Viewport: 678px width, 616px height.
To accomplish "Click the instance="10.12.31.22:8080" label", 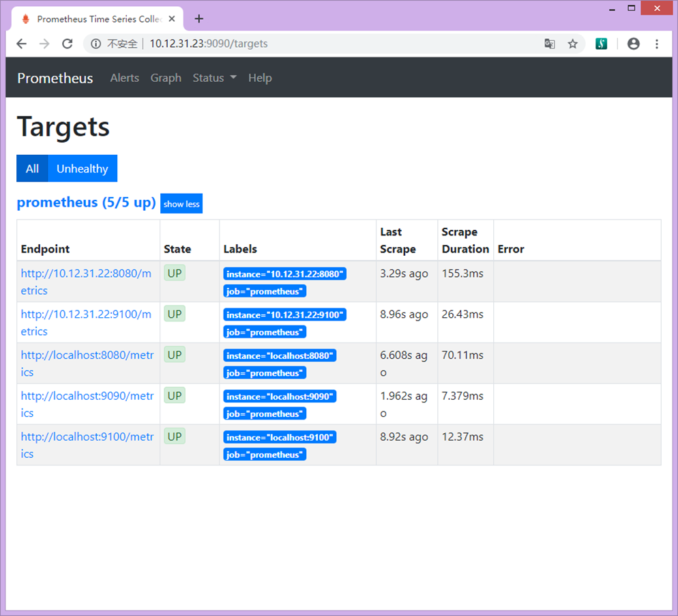I will 284,274.
